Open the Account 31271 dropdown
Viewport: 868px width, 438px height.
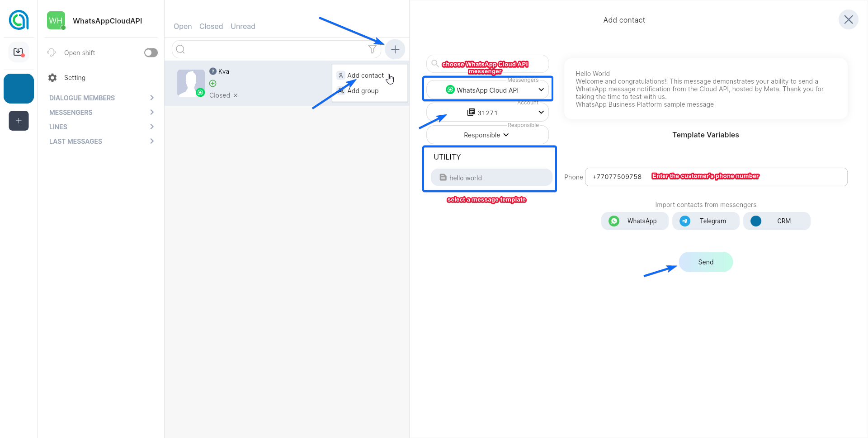point(487,113)
